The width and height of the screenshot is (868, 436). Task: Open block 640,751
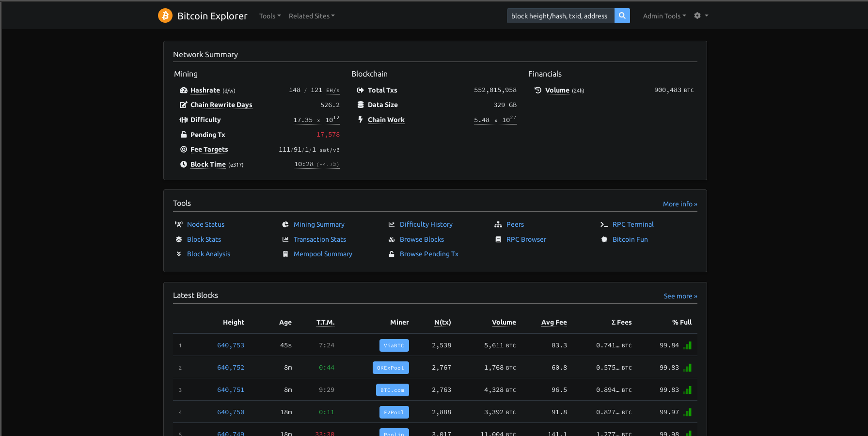pyautogui.click(x=231, y=390)
